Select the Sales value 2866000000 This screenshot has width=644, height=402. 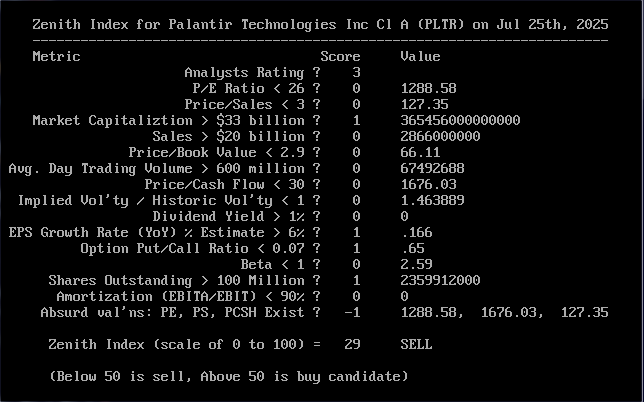[440, 136]
